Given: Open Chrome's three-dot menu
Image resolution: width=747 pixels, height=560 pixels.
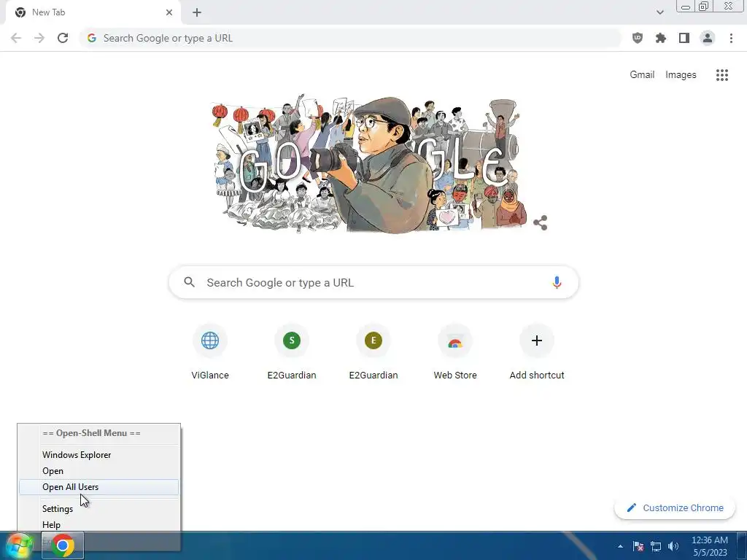Looking at the screenshot, I should (731, 38).
